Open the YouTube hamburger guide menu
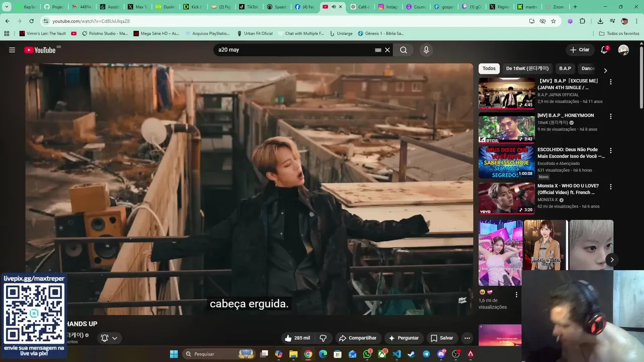 12,50
